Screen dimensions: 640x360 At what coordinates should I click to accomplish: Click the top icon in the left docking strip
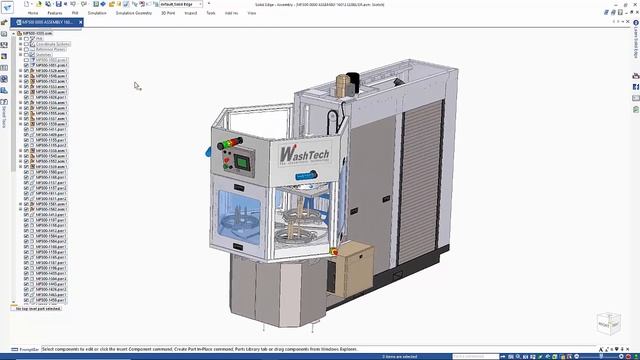(4, 34)
